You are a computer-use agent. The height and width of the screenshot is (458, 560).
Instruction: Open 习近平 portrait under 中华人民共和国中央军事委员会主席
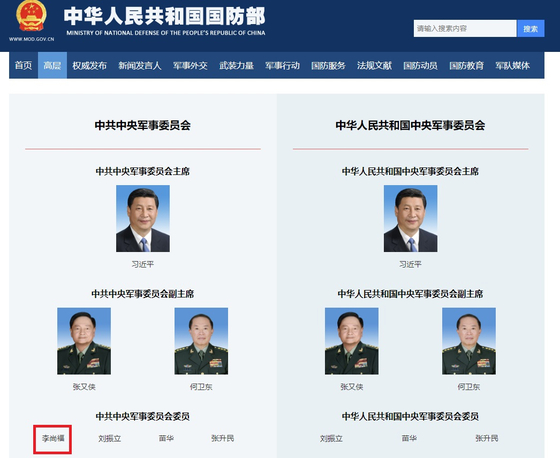[410, 218]
